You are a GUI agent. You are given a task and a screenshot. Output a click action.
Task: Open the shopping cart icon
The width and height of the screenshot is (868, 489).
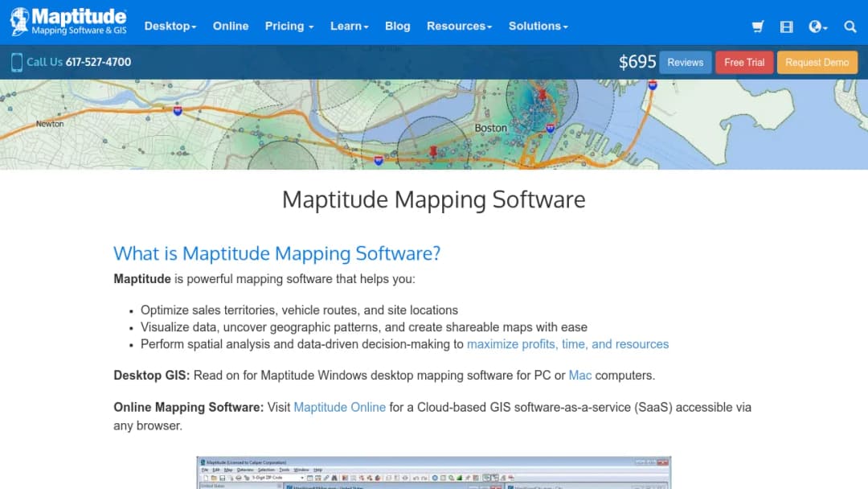point(757,27)
